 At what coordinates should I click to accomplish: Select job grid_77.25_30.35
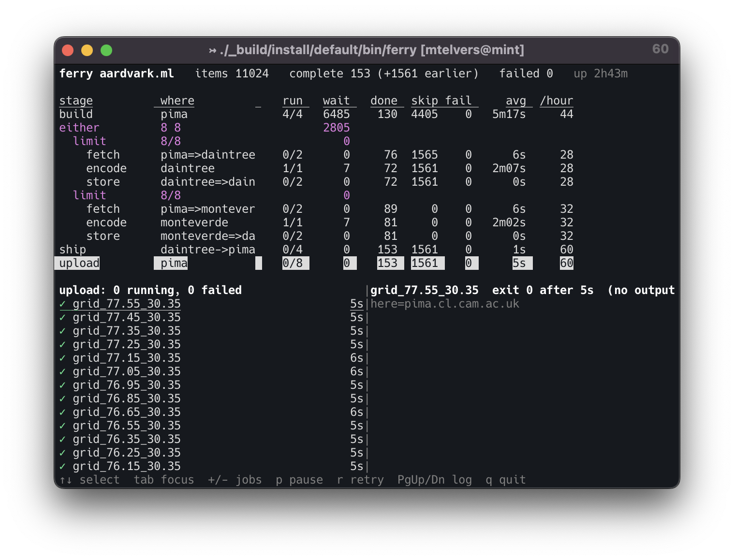pos(211,344)
